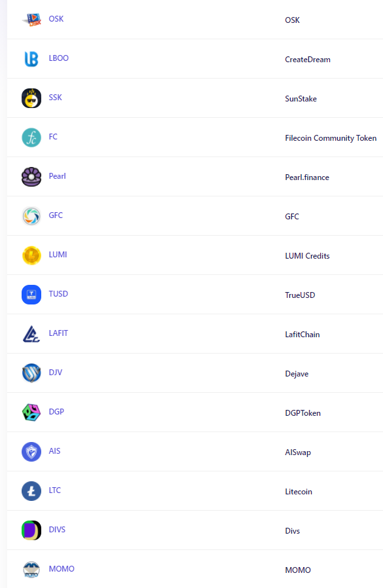Select the LAFIT triangle logo icon
This screenshot has width=383, height=588.
coord(31,334)
